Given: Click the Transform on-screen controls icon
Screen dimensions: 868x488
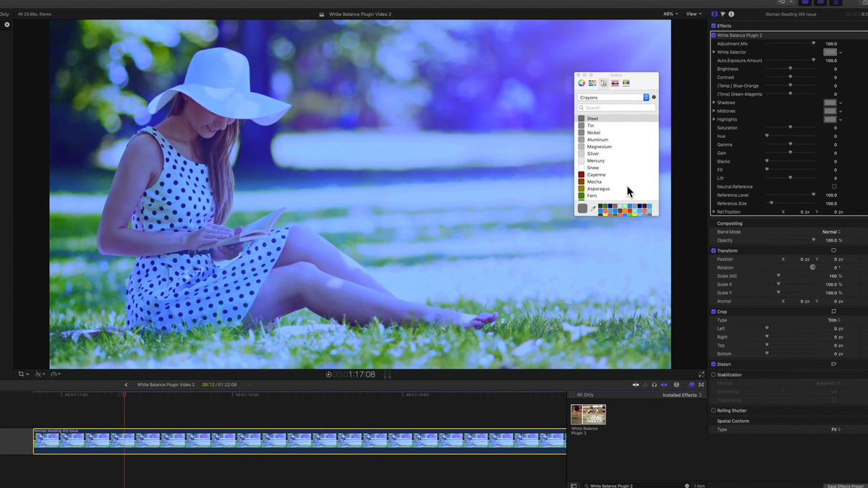Looking at the screenshot, I should tap(834, 250).
